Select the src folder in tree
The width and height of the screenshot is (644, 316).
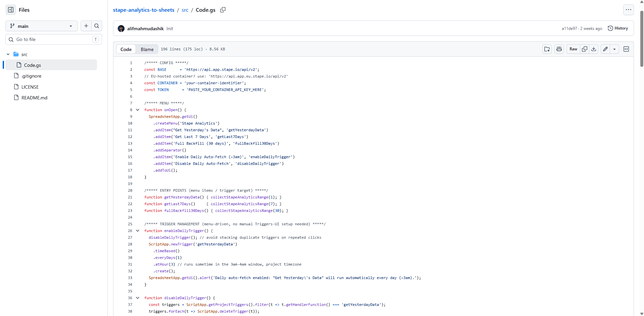click(x=24, y=54)
